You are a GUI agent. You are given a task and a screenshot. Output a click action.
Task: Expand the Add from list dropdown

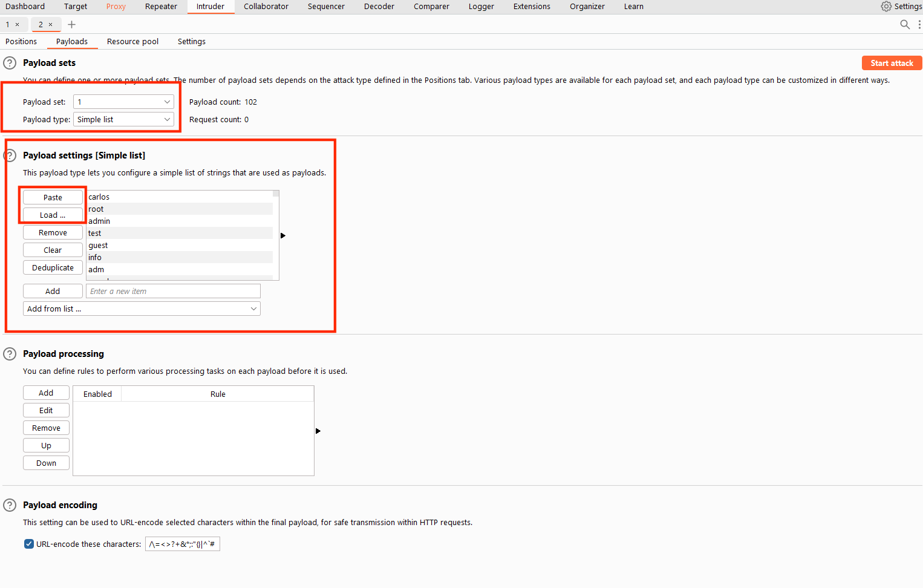(x=253, y=309)
